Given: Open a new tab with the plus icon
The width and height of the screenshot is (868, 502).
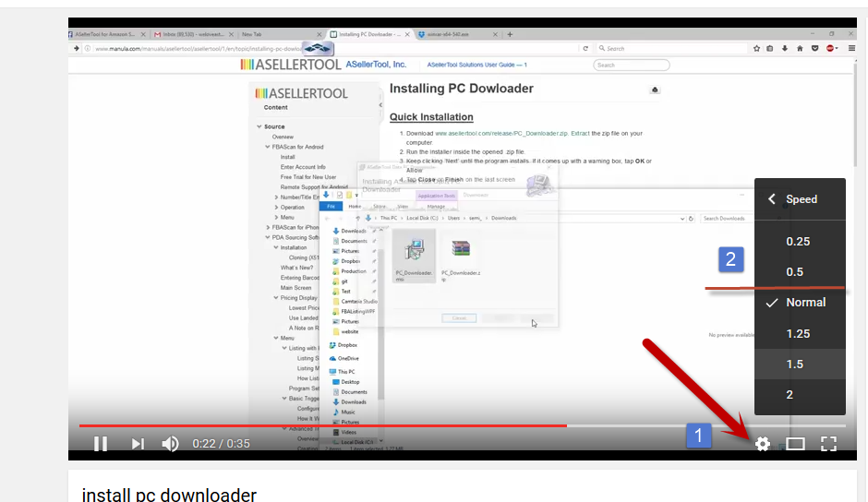Looking at the screenshot, I should pyautogui.click(x=510, y=34).
